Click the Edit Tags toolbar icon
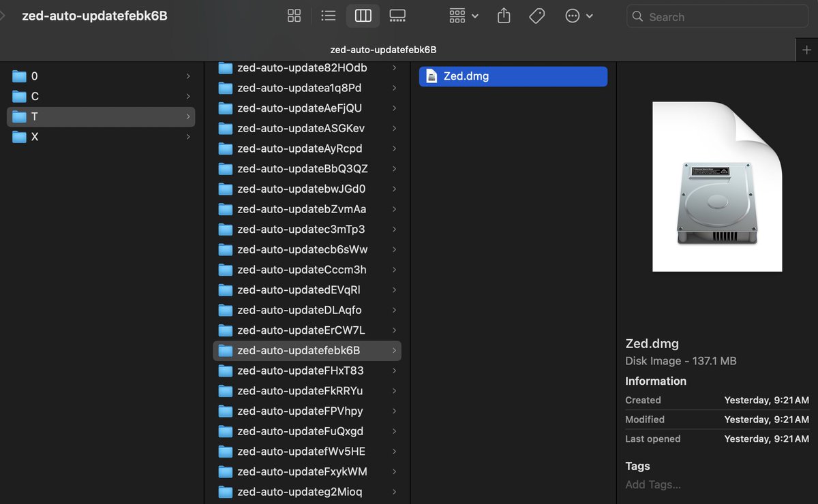This screenshot has height=504, width=818. pos(537,16)
